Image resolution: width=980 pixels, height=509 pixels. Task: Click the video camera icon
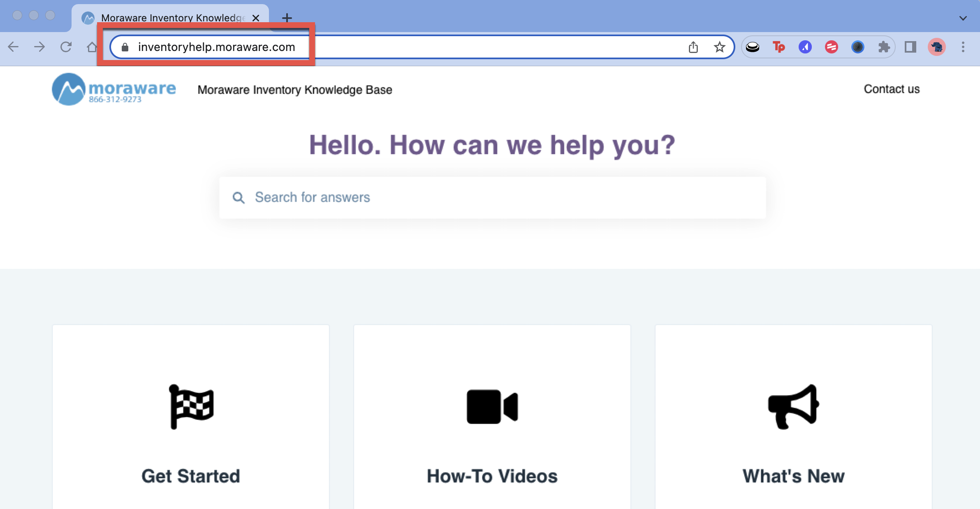coord(492,407)
